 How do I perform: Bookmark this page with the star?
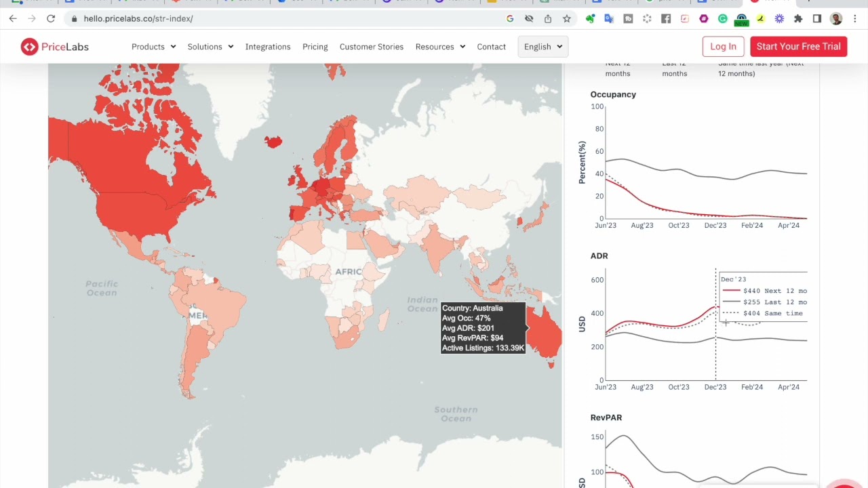[567, 18]
